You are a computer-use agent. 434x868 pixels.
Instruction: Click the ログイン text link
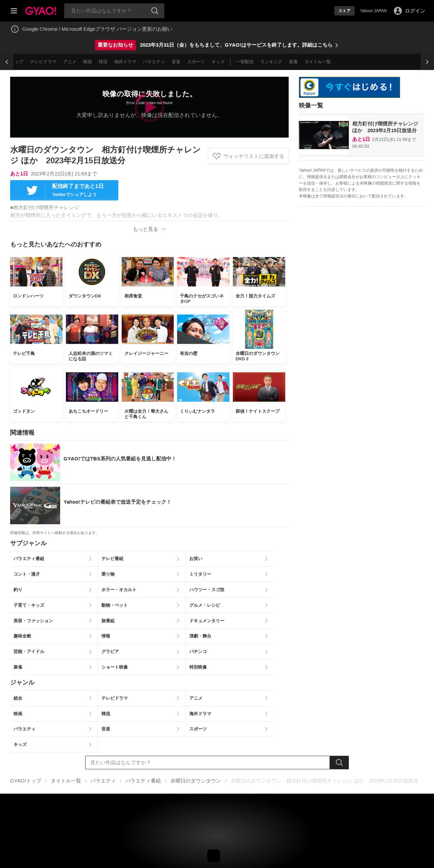click(x=415, y=11)
